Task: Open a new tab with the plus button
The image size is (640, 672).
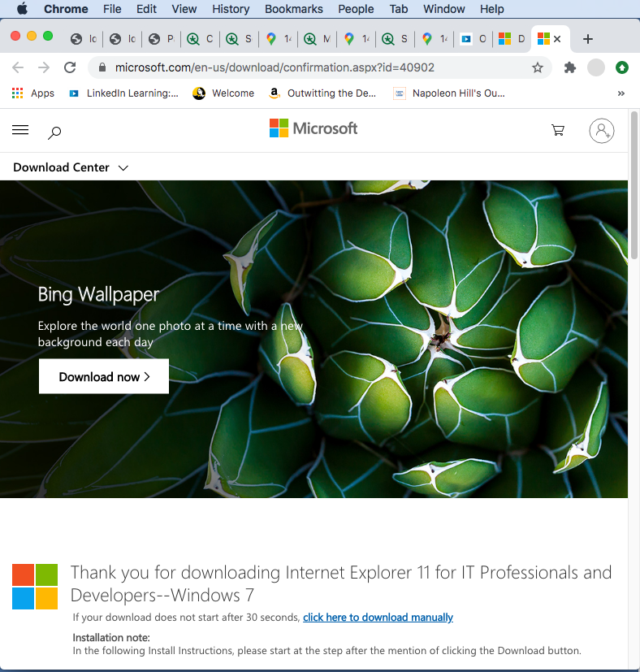Action: tap(588, 39)
